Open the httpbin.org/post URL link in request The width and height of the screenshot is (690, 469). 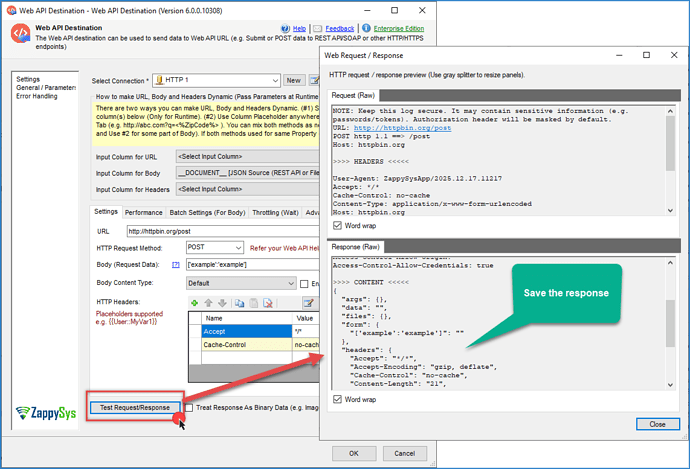(x=402, y=128)
